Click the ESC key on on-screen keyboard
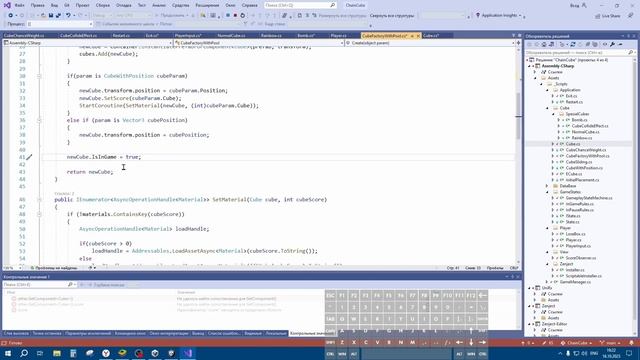 click(x=330, y=295)
